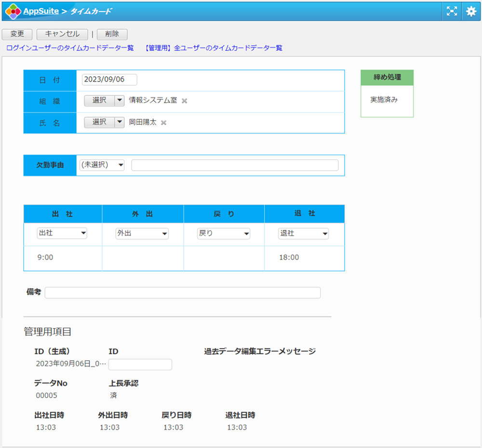Screen dimensions: 482x448
Task: Open 【管理用】全ユーザーのタイムカードデータ一覧 link
Action: pos(213,48)
